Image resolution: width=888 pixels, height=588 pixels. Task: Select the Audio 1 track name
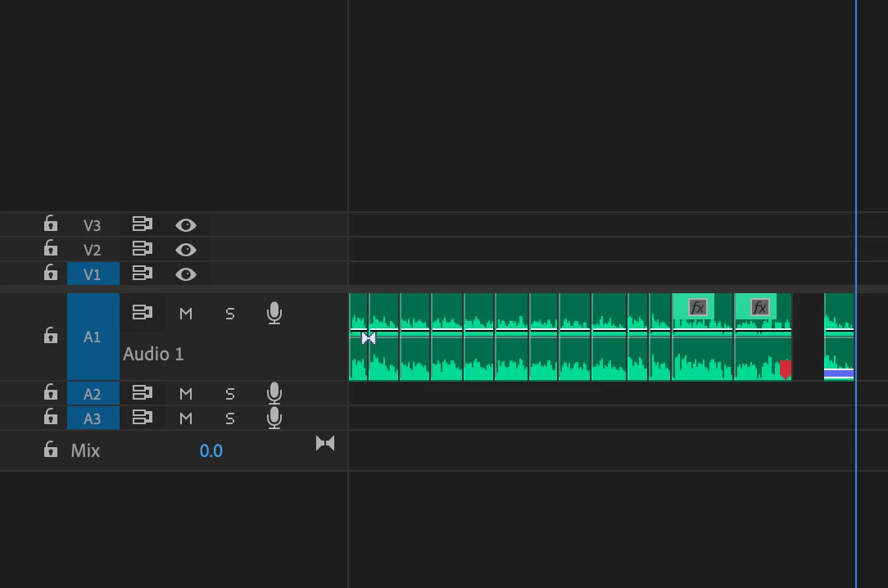pyautogui.click(x=153, y=355)
